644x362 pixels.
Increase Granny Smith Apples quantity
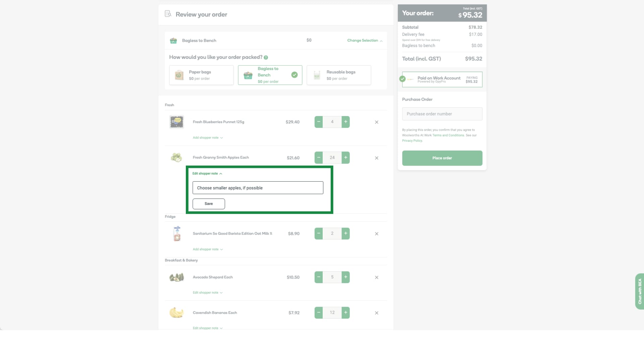[x=345, y=158]
